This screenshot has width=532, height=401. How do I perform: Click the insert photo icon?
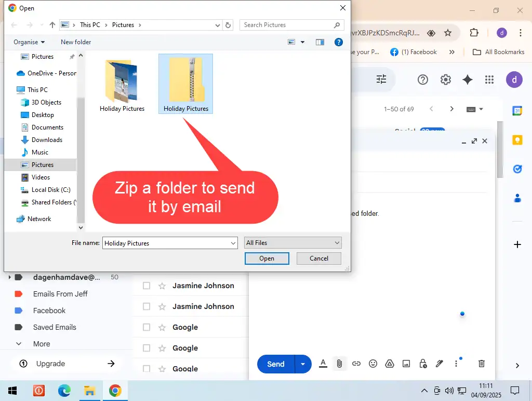[x=406, y=364]
